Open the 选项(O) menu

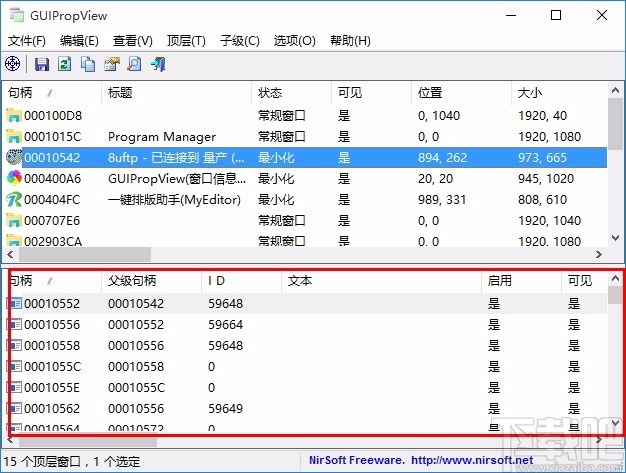pyautogui.click(x=294, y=41)
